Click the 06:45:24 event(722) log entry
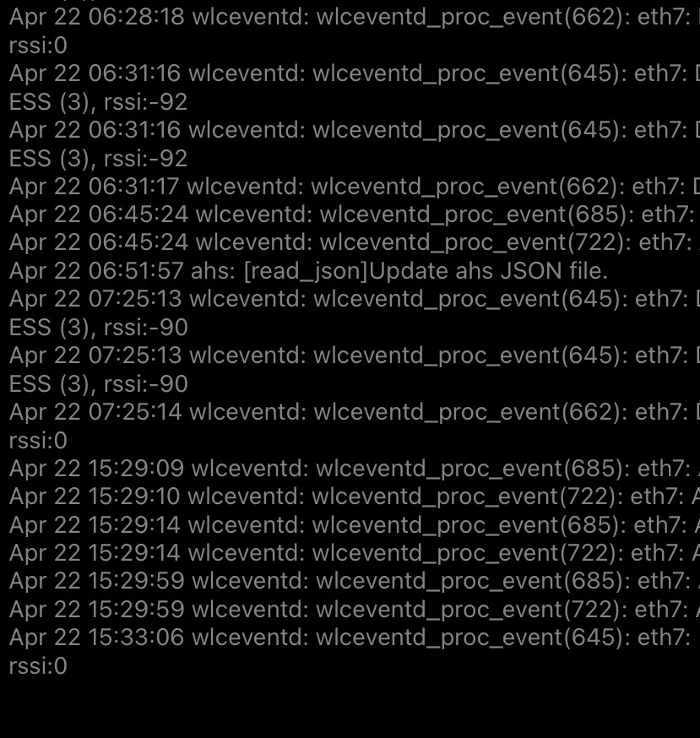 coord(352,243)
